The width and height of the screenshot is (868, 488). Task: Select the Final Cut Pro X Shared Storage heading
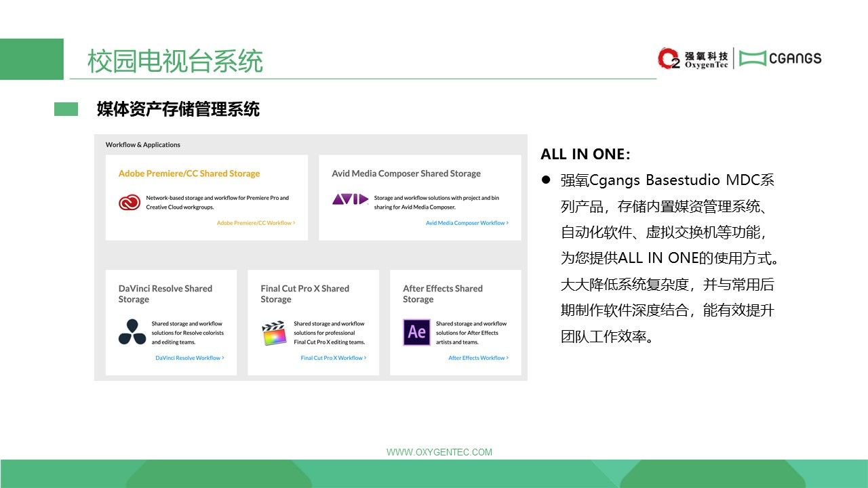pyautogui.click(x=305, y=293)
